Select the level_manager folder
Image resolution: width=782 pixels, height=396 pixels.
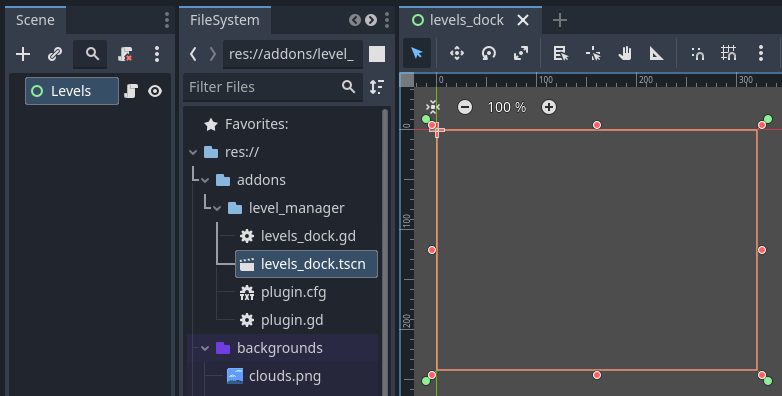296,208
